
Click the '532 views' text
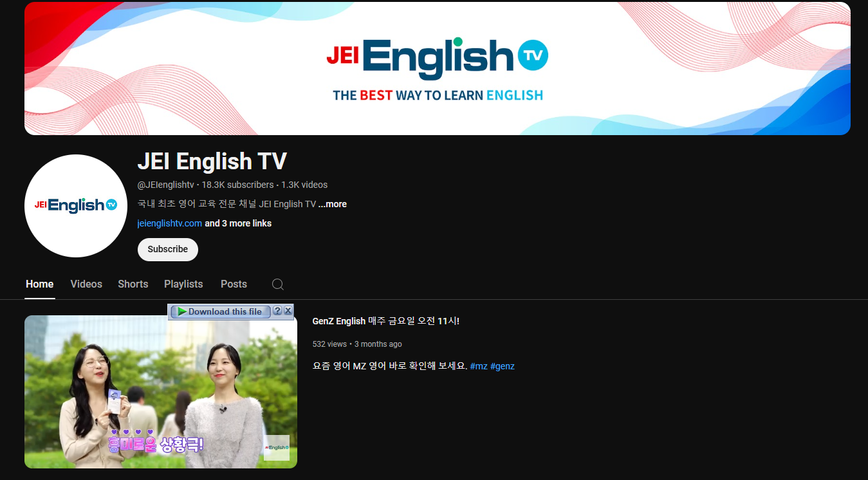pyautogui.click(x=329, y=344)
